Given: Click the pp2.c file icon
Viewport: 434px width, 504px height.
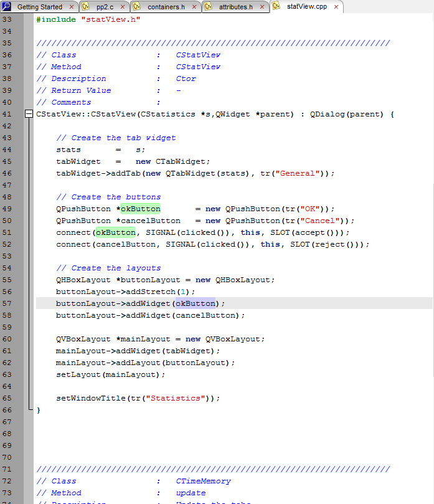Looking at the screenshot, I should [85, 7].
